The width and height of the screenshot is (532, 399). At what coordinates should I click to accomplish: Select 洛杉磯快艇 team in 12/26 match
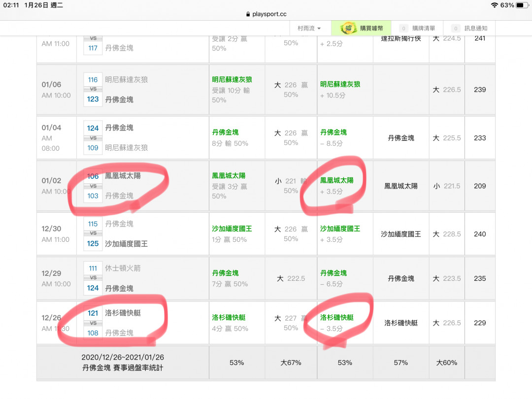click(x=123, y=313)
